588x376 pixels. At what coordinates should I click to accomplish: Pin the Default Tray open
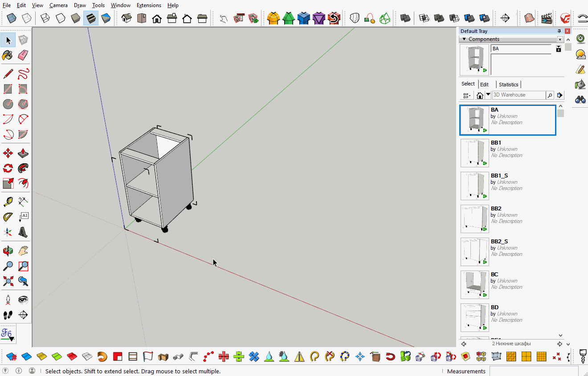[559, 31]
